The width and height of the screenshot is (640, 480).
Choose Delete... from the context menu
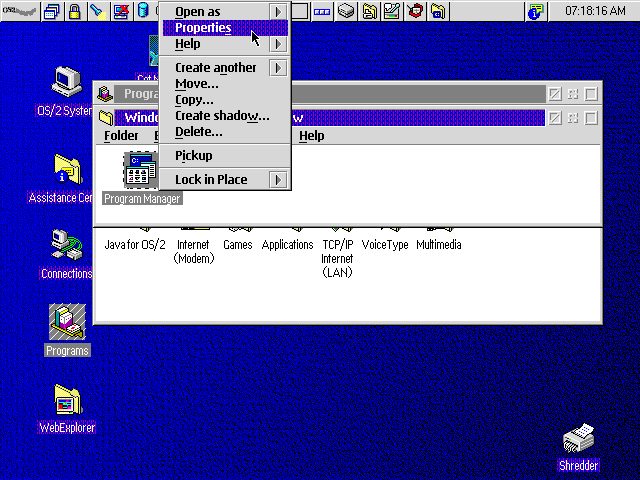[225, 131]
